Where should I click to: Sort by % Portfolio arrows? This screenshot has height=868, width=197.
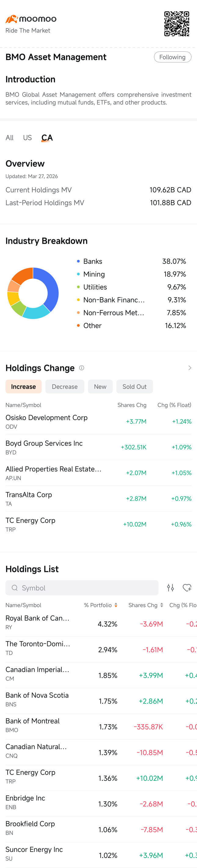pos(116,605)
